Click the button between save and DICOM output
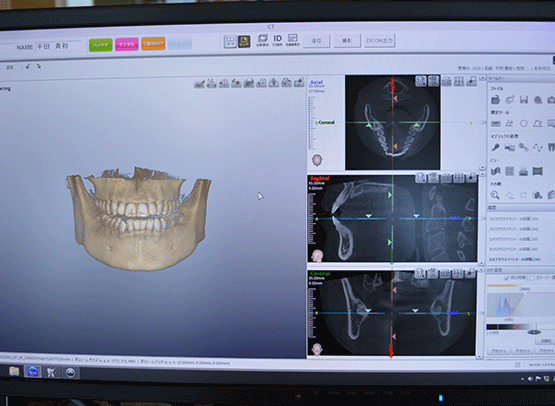This screenshot has height=406, width=555. (347, 41)
